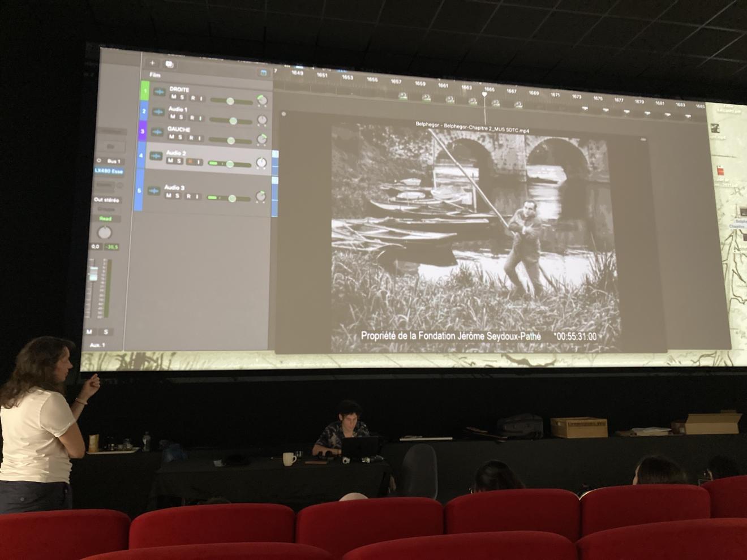Mute the Audio 2 track
Screen dimensions: 747x560
click(170, 161)
